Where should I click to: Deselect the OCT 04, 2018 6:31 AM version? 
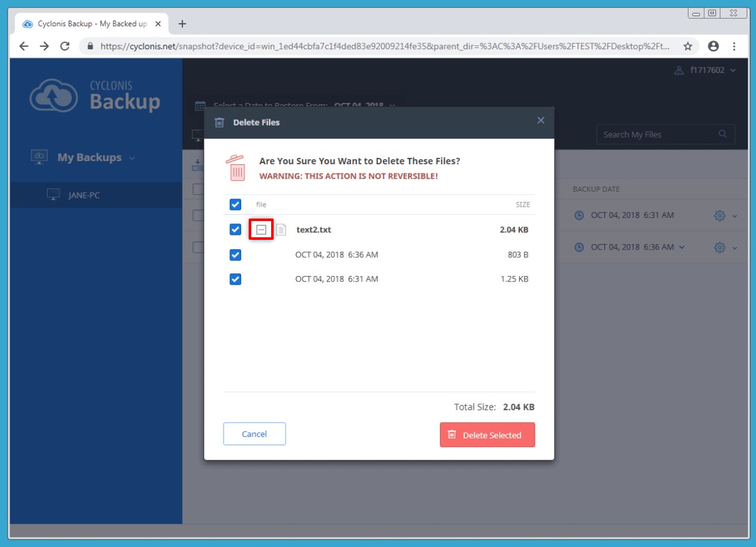click(x=236, y=279)
